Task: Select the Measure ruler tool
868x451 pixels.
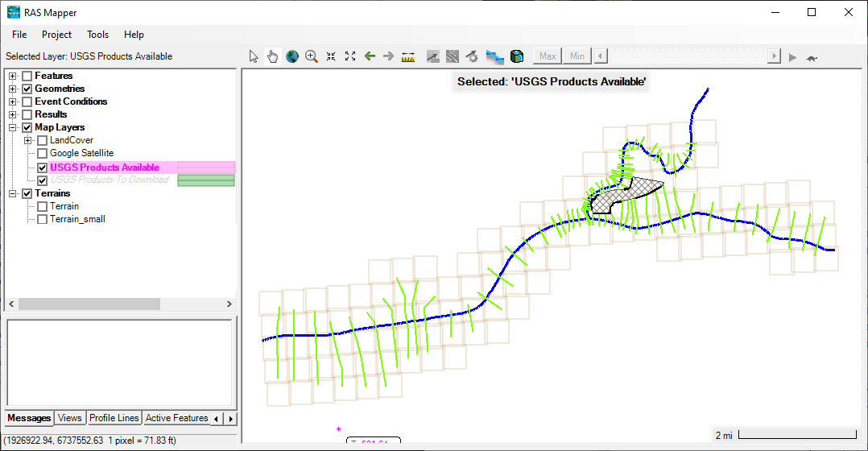Action: pyautogui.click(x=407, y=56)
